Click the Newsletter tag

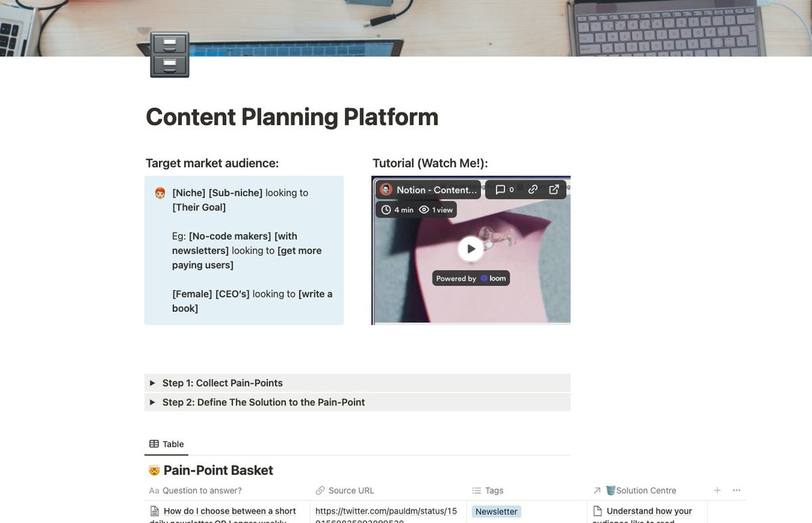497,511
